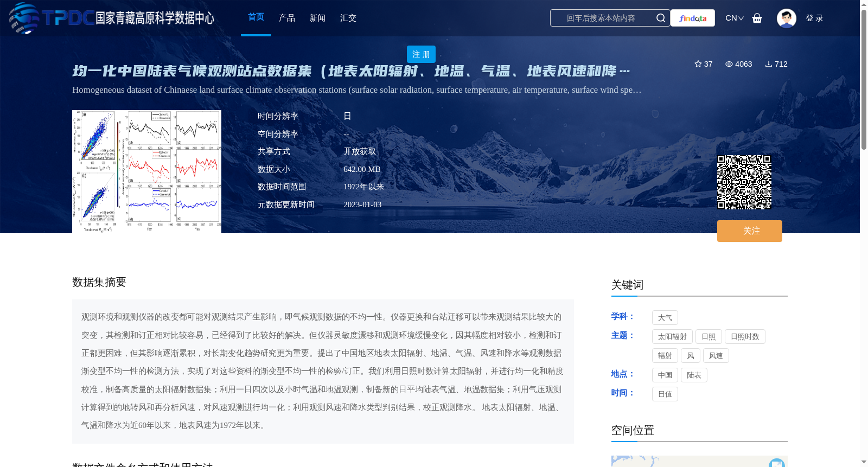This screenshot has height=467, width=868.
Task: Click the download count icon
Action: [x=769, y=64]
